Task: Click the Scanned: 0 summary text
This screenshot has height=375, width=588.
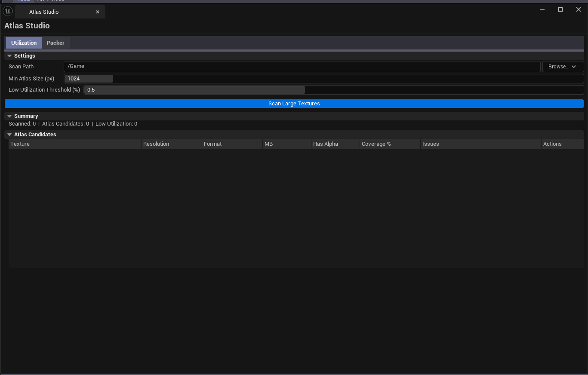Action: pyautogui.click(x=22, y=124)
